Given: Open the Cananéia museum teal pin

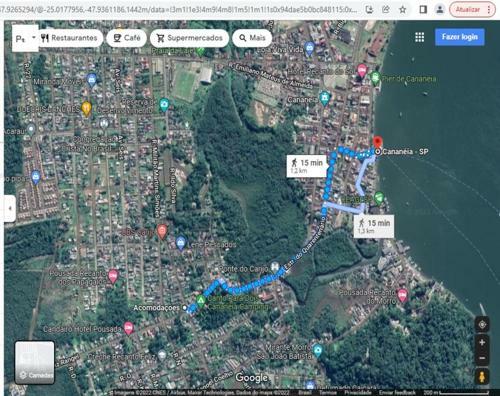Looking at the screenshot, I should [x=324, y=99].
